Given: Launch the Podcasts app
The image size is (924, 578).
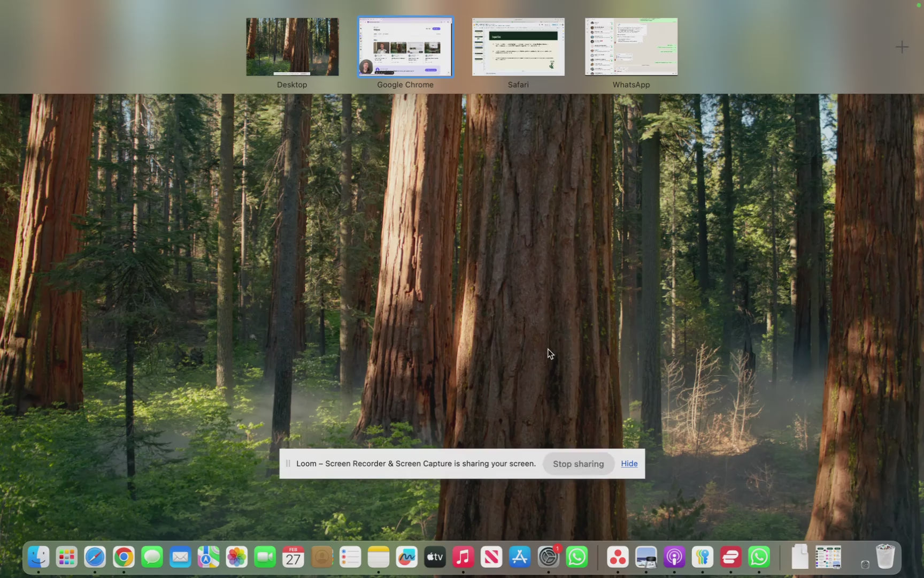Looking at the screenshot, I should click(674, 558).
